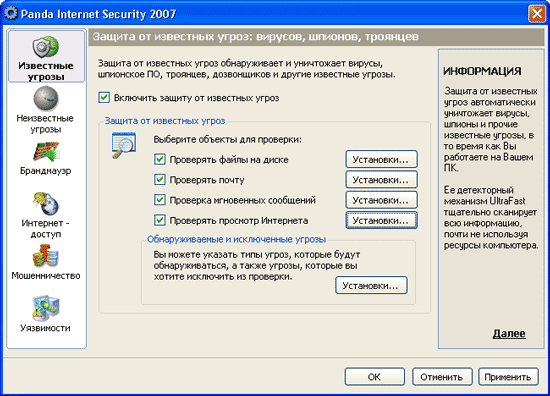The width and height of the screenshot is (550, 396).
Task: Click the Panda Internet Security 2007 title
Action: tap(98, 14)
